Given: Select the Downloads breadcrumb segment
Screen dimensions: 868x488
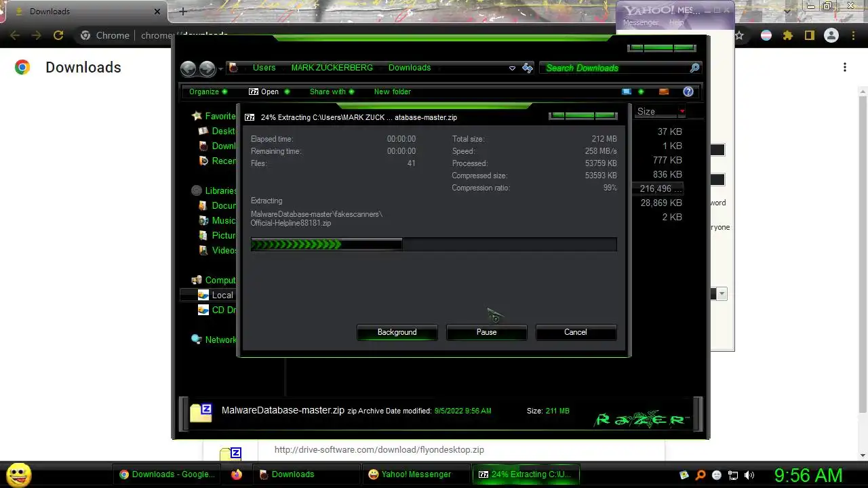Looking at the screenshot, I should [410, 68].
